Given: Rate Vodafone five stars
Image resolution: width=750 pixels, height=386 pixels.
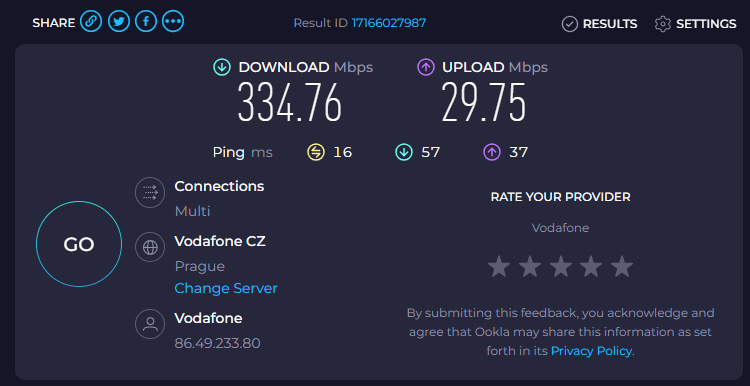Looking at the screenshot, I should (622, 266).
